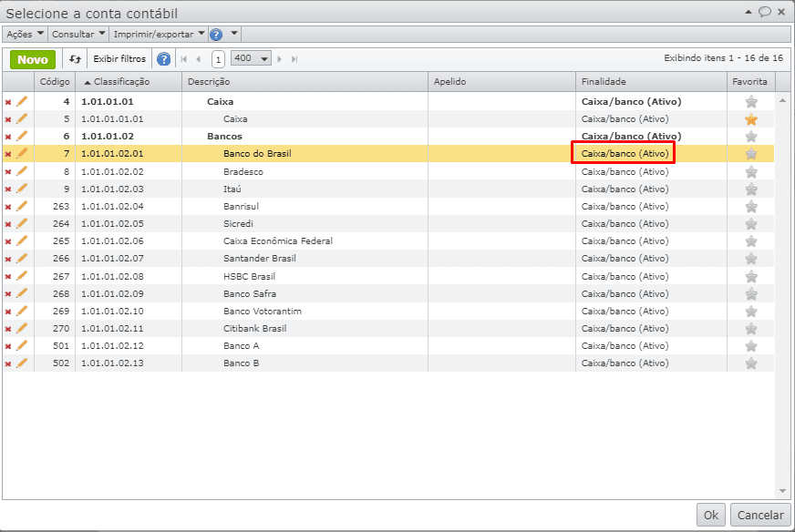
Task: Click the page number input field
Action: [219, 59]
